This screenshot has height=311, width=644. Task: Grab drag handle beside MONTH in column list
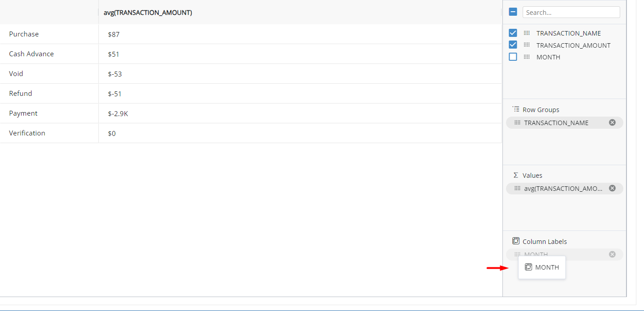tap(527, 57)
